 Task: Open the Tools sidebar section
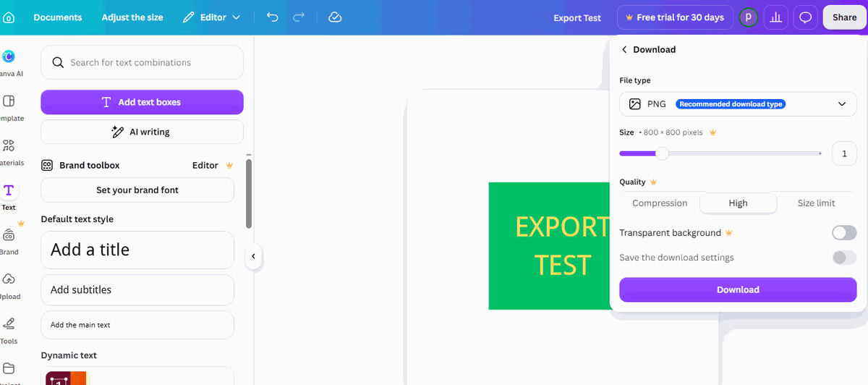9,331
